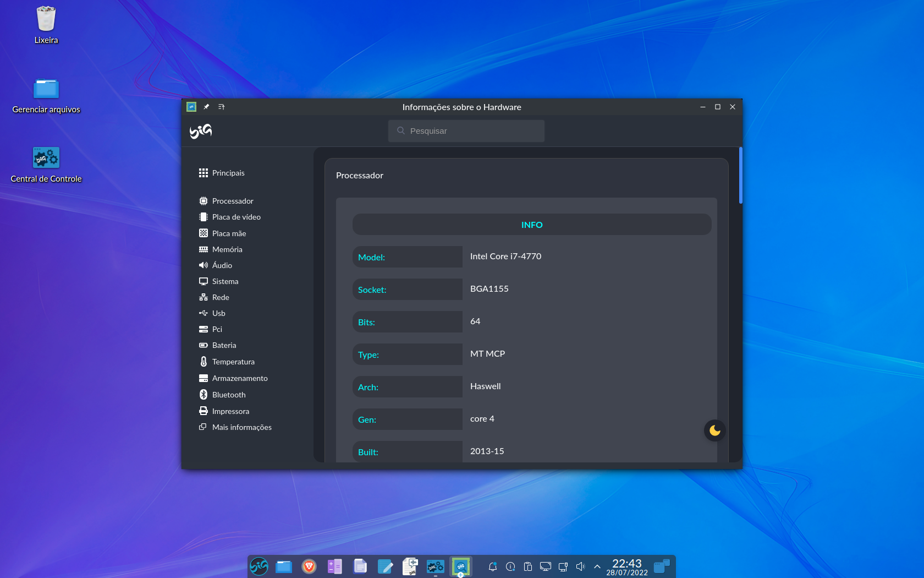
Task: Open network connection tray icon
Action: (x=563, y=566)
